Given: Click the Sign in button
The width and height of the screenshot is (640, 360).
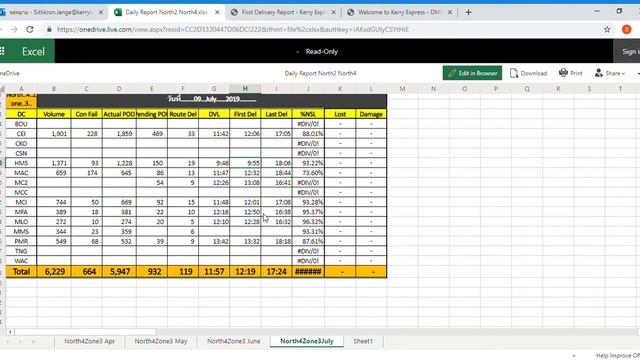Looking at the screenshot, I should click(x=629, y=51).
